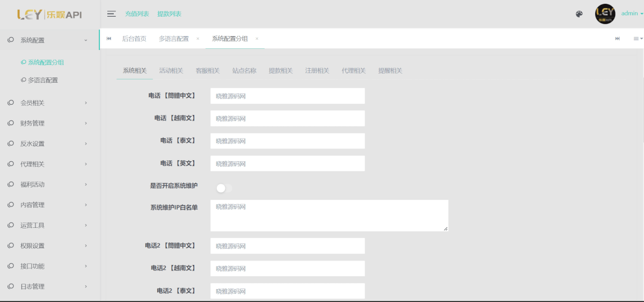Collapse the 系统配置 sidebar section
Viewport: 644px width, 302px height.
point(49,40)
